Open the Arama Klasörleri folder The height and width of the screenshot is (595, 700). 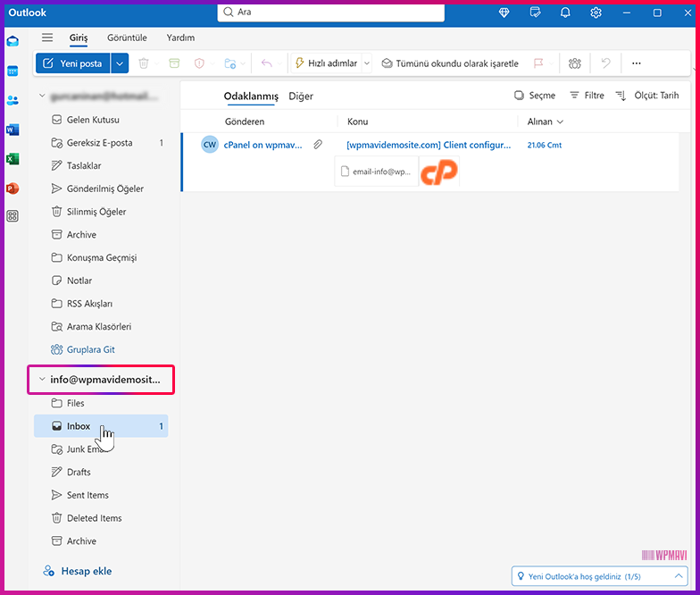[x=101, y=327]
